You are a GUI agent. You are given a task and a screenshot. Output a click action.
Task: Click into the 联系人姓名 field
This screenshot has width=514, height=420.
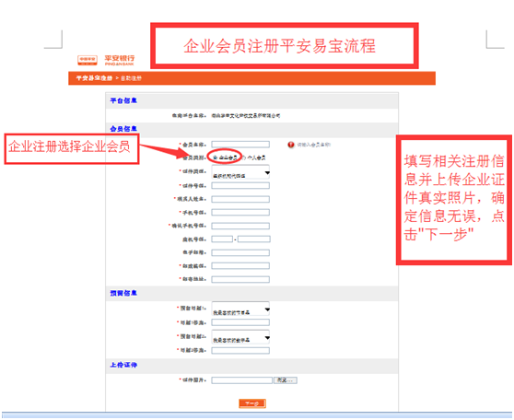[x=240, y=199]
